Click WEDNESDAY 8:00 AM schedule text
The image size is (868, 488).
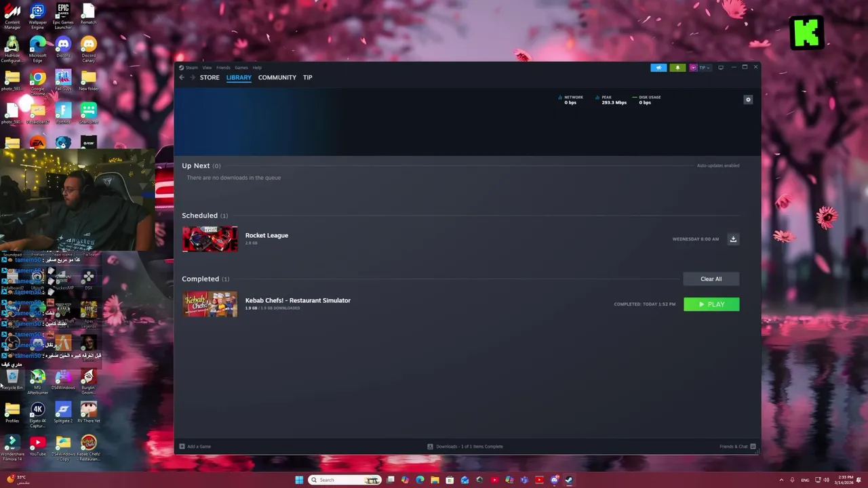point(695,239)
